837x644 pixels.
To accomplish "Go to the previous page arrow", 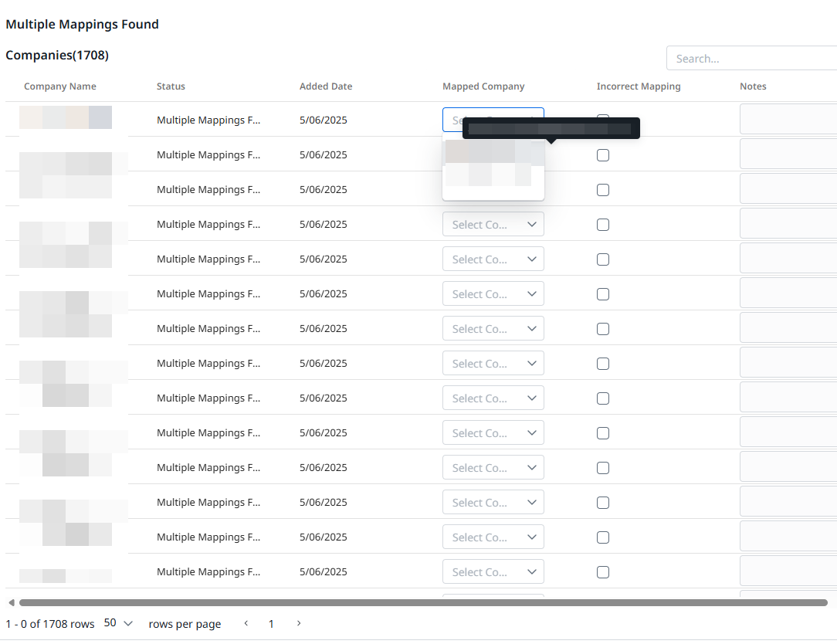I will 246,623.
